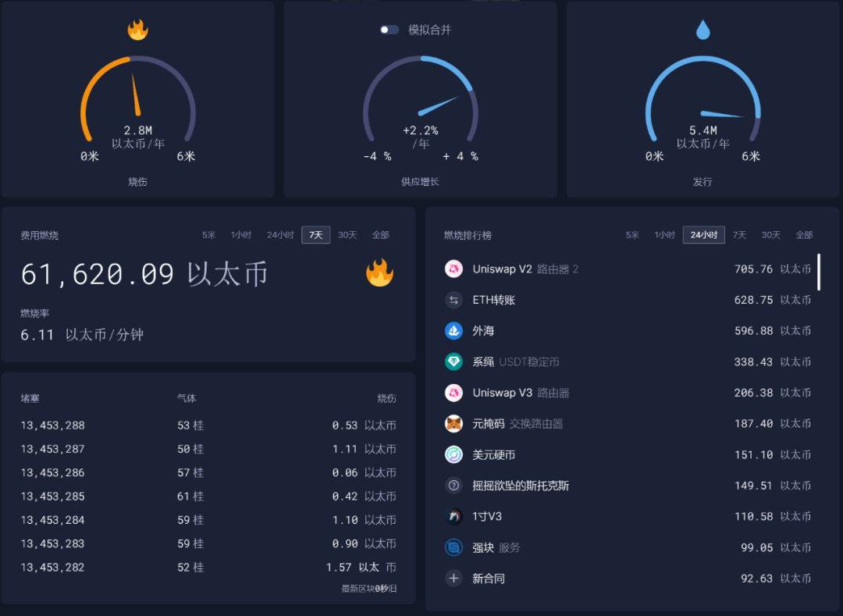This screenshot has height=616, width=843.
Task: Select 7天 tab in 费用燃烧 panel
Action: coord(315,235)
